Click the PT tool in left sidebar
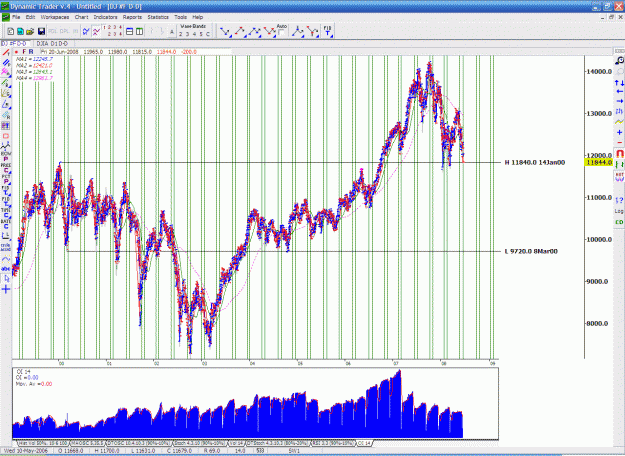Viewport: 625px width, 456px height. 6,126
